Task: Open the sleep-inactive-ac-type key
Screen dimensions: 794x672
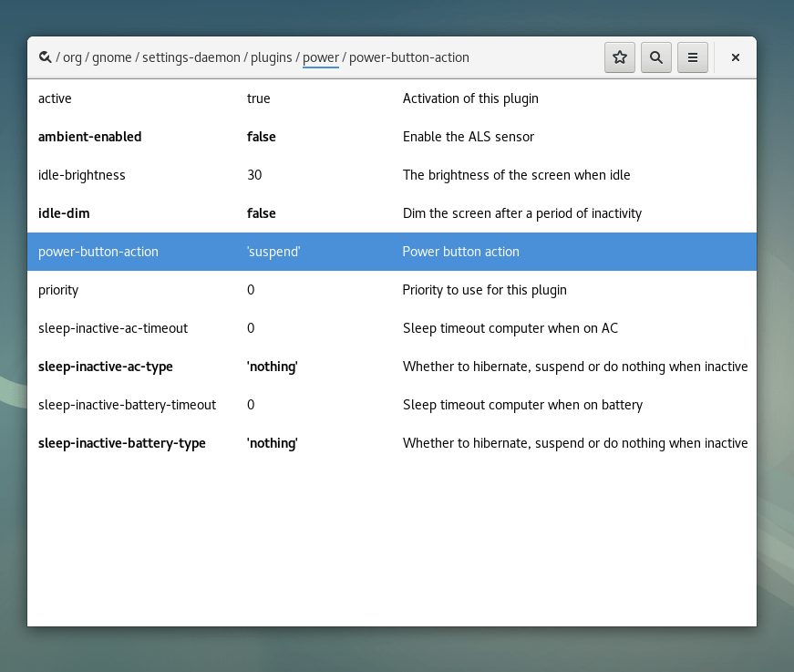Action: (182, 367)
